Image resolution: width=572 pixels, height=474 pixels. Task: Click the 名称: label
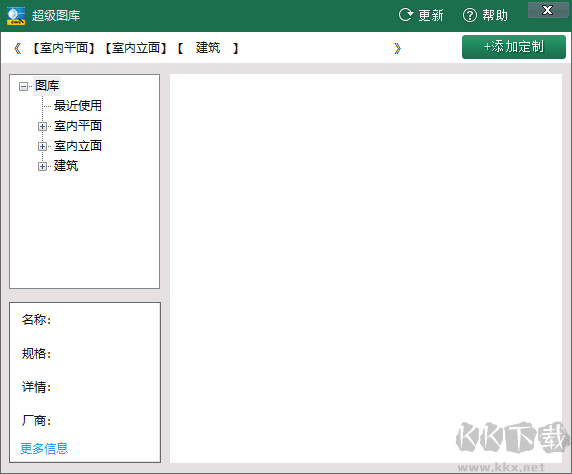pos(36,320)
